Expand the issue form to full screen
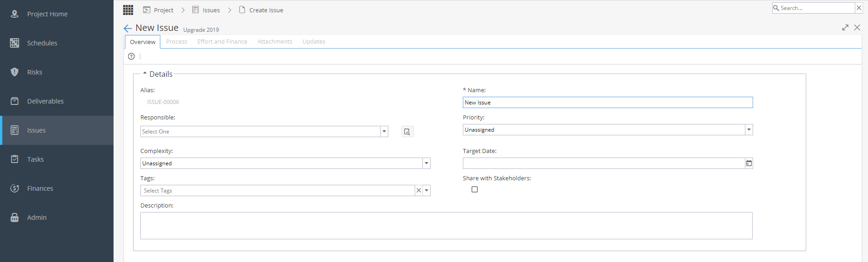This screenshot has height=262, width=868. (845, 28)
